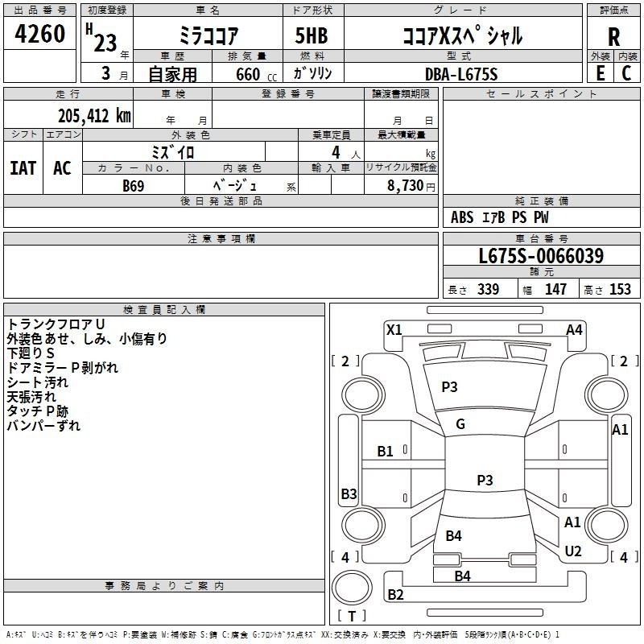This screenshot has height=644, width=644.
Task: Select the R evaluation score
Action: point(613,35)
